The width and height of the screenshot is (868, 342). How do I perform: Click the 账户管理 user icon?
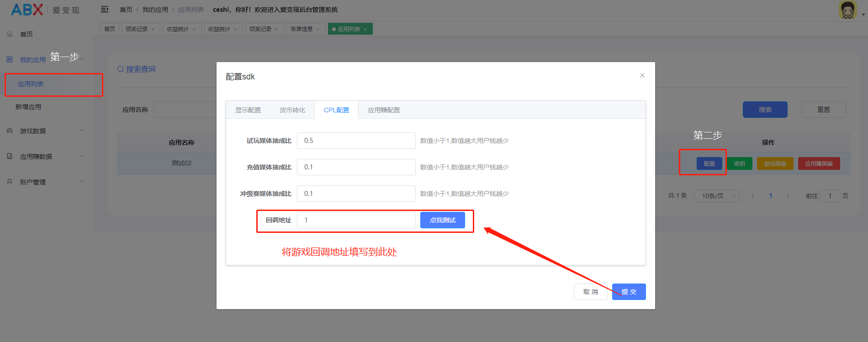point(10,182)
